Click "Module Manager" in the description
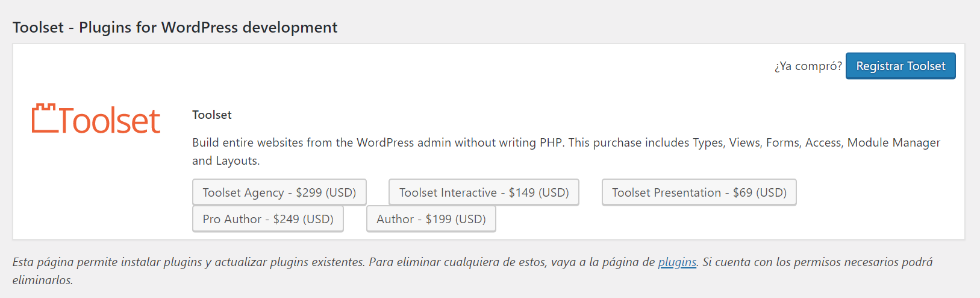The height and width of the screenshot is (298, 980). tap(893, 143)
